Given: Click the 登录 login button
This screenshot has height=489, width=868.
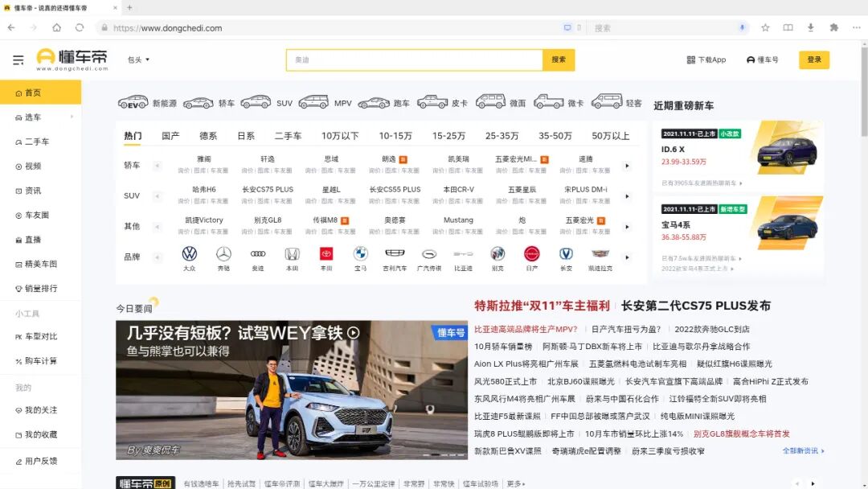Looking at the screenshot, I should [813, 60].
